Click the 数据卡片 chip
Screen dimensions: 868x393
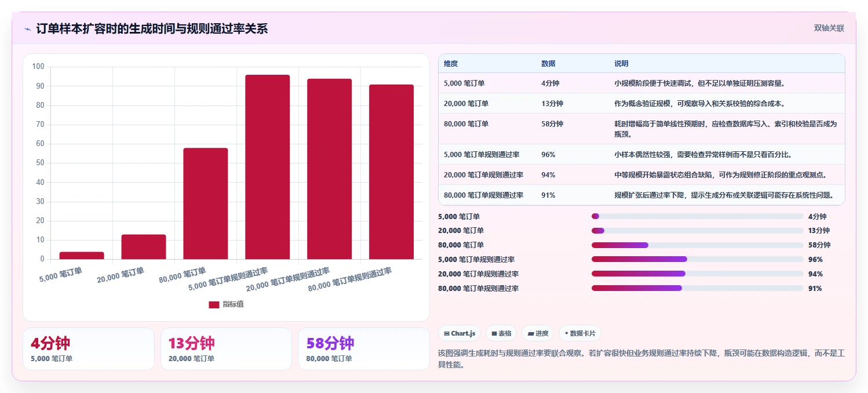point(580,333)
